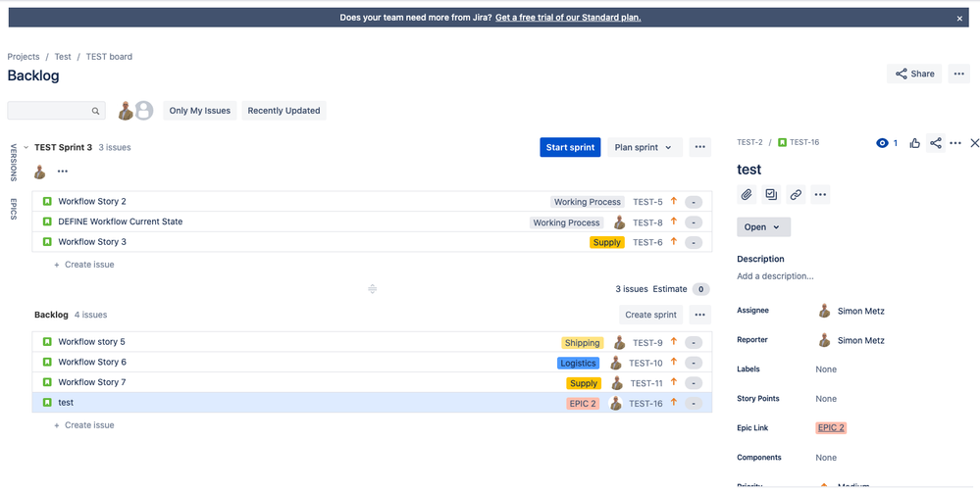Select issue Workflow Story 2
This screenshot has height=492, width=980.
[x=372, y=202]
